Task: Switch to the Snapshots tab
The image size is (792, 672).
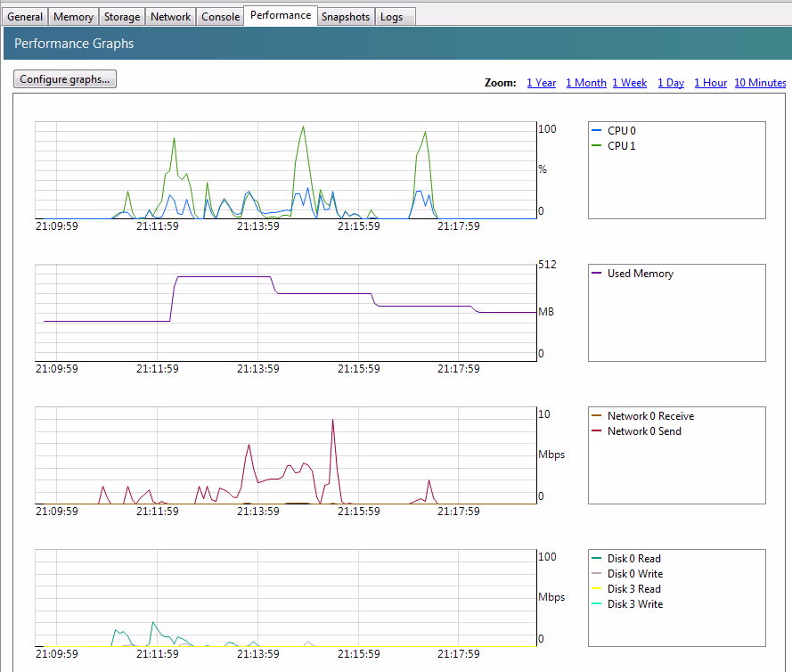Action: (345, 17)
